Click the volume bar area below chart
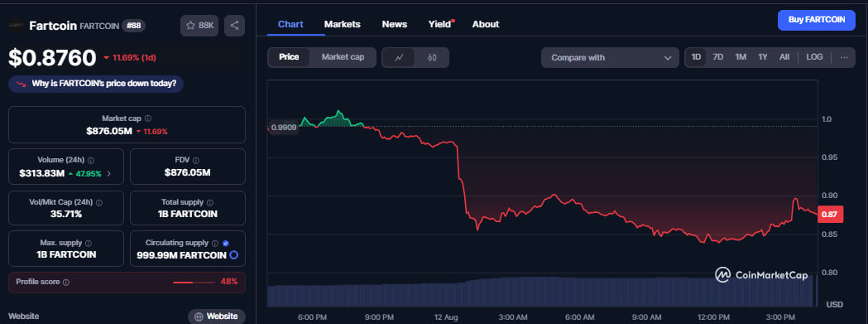 point(542,291)
